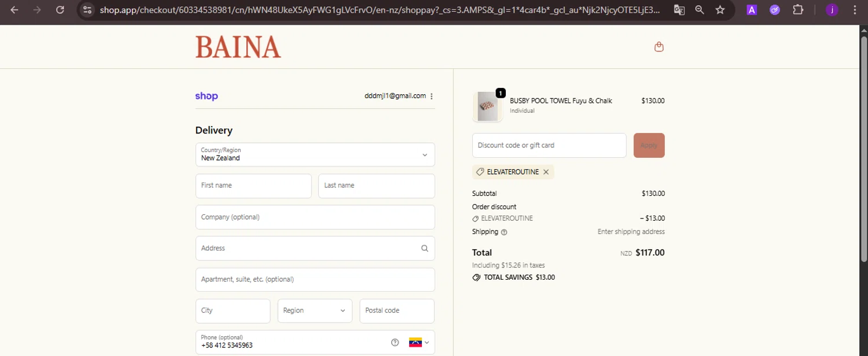Click the Subtotal $130.00 amount

point(653,194)
